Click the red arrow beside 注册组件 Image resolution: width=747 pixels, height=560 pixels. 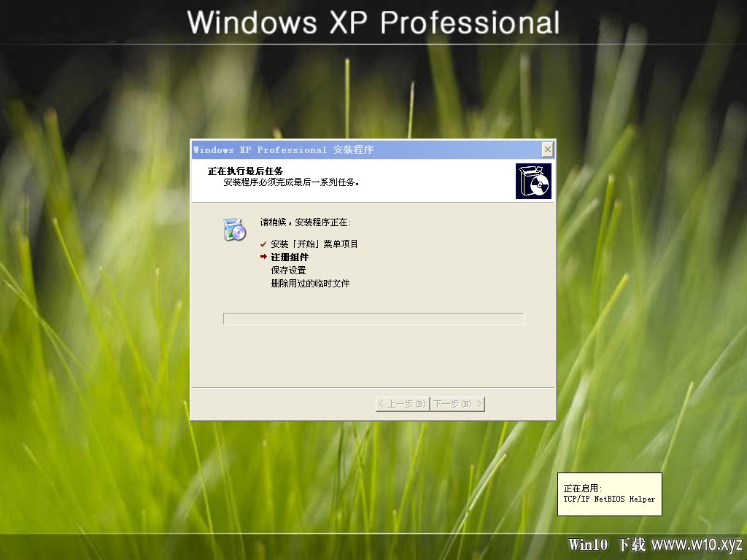(263, 257)
